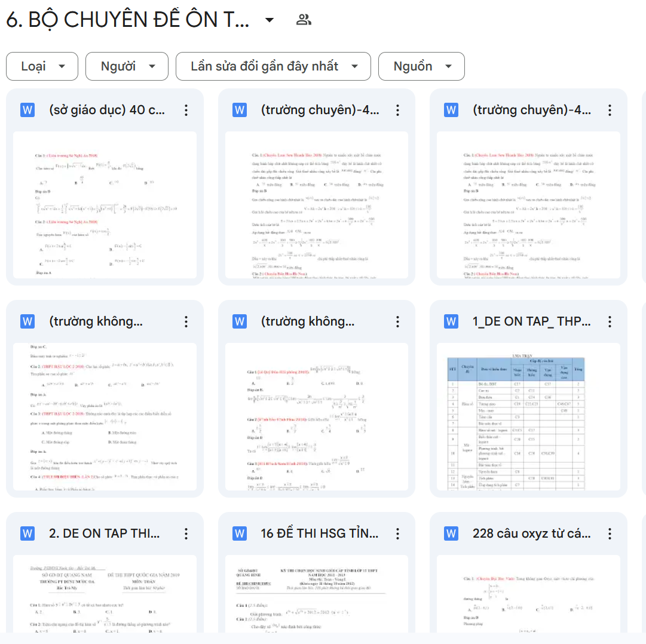Expand the folder name dropdown arrow
The width and height of the screenshot is (646, 644).
pyautogui.click(x=270, y=20)
